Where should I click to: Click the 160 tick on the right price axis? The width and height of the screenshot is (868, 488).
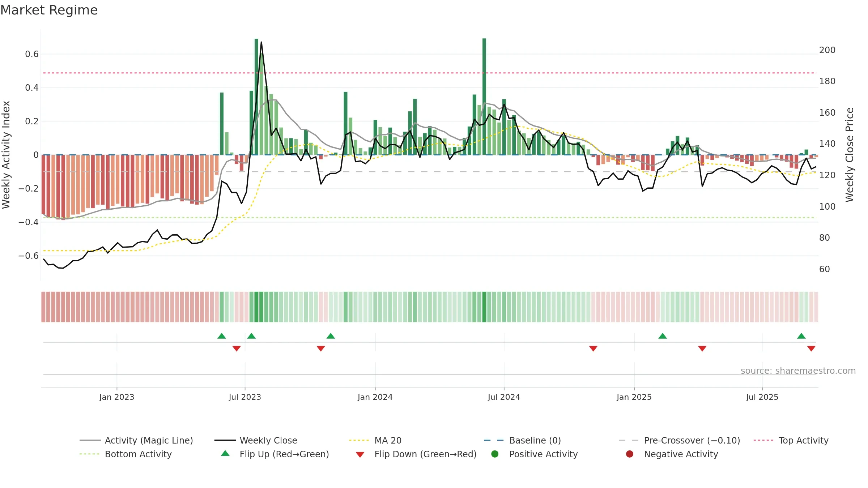tap(827, 112)
